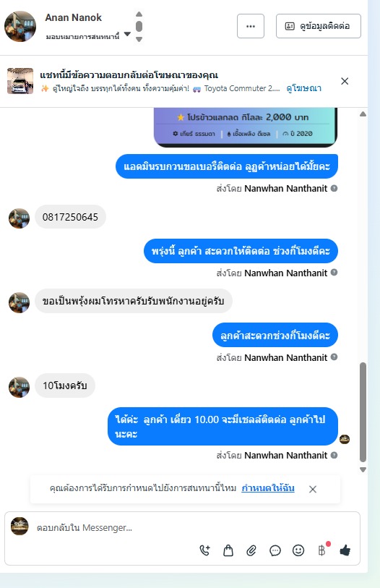
Task: Click the up arrow beside the conversation name
Action: (x=139, y=14)
